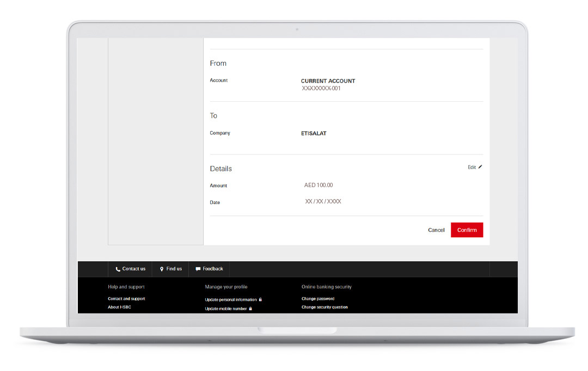Image resolution: width=588 pixels, height=371 pixels.
Task: Cancel the bill payment
Action: pyautogui.click(x=436, y=230)
